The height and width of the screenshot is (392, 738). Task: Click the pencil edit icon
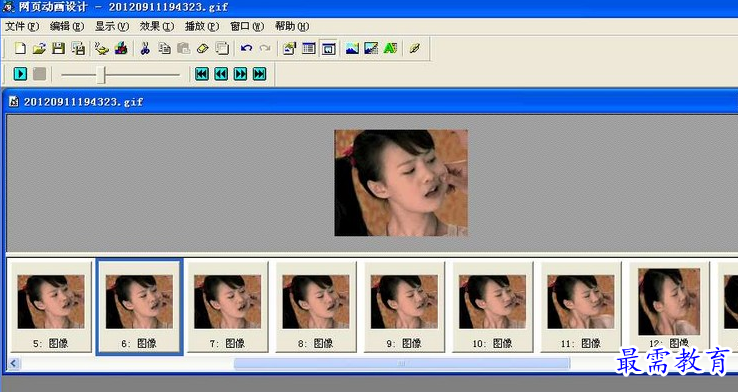[x=414, y=48]
